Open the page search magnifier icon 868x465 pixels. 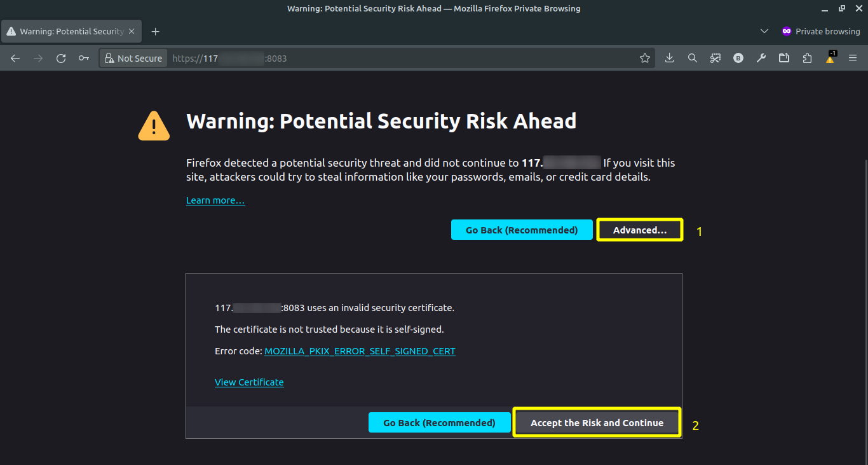[x=692, y=58]
